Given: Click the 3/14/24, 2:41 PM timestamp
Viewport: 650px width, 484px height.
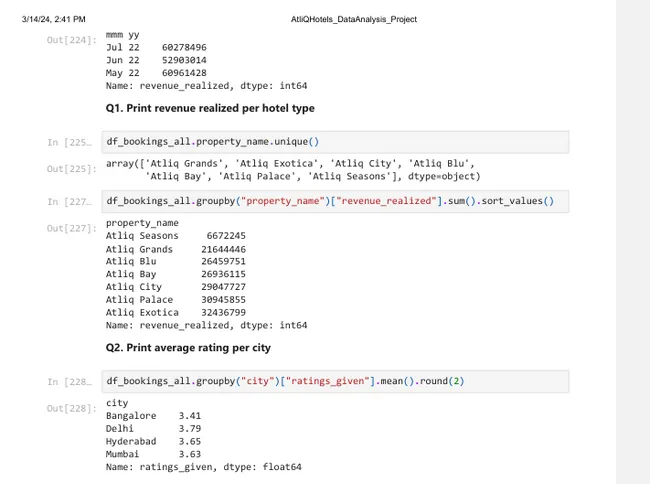Looking at the screenshot, I should [53, 19].
